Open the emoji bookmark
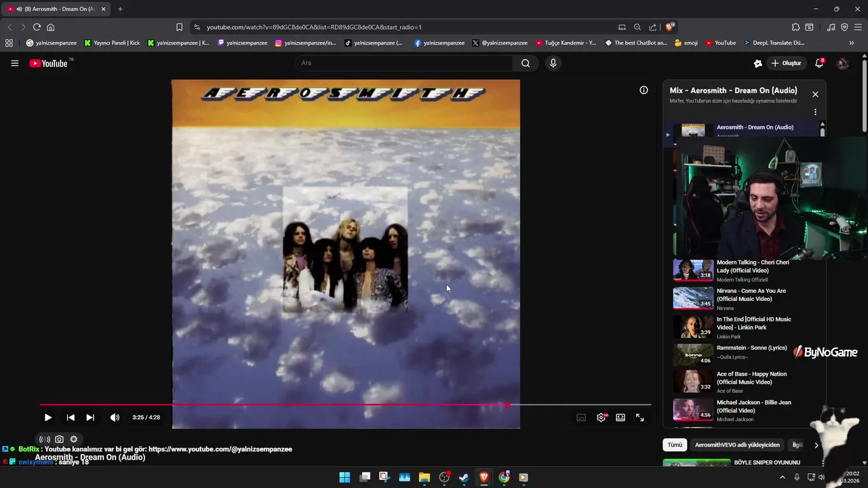The height and width of the screenshot is (488, 868). click(686, 43)
